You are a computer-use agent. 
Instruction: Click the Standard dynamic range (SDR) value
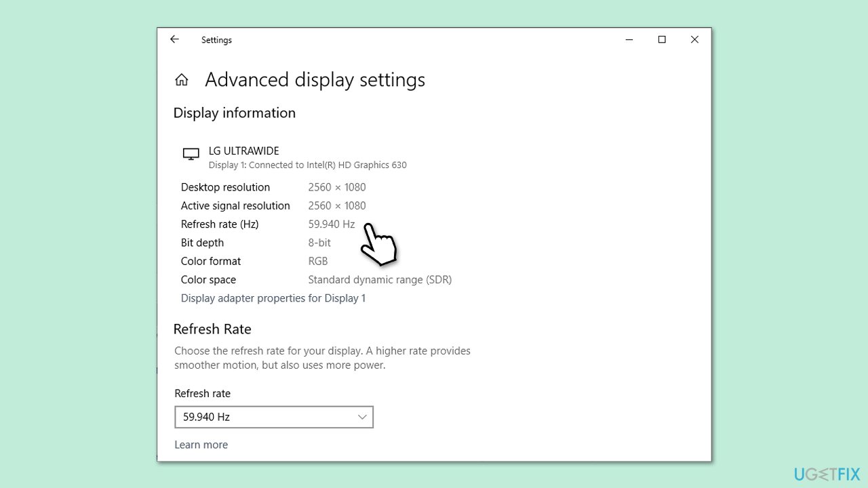(x=379, y=280)
